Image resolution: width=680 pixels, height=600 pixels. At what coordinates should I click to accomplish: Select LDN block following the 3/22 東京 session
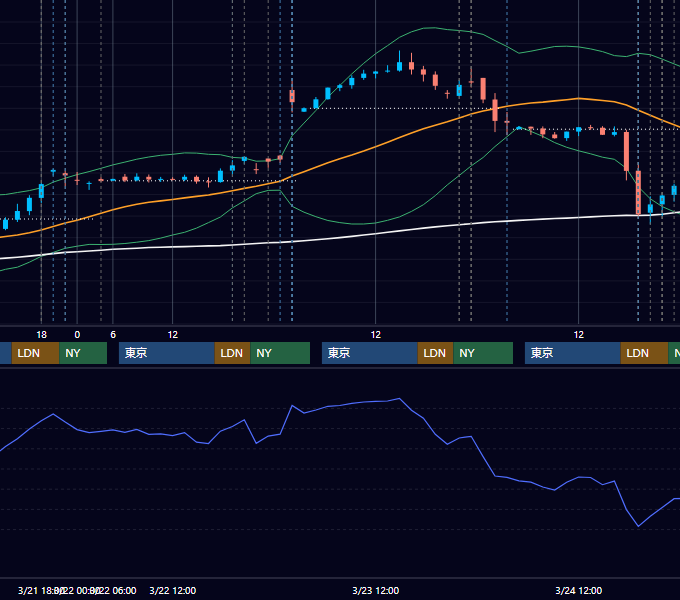tap(232, 353)
